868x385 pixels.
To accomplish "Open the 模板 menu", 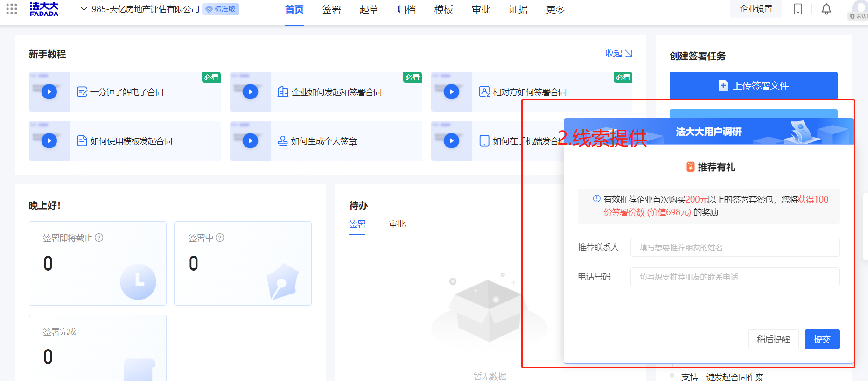I will [x=444, y=9].
